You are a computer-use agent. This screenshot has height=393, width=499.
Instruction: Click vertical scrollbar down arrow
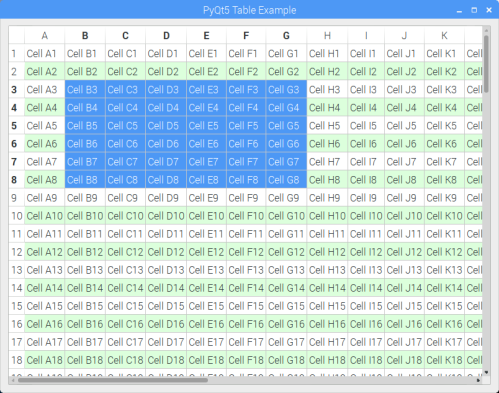(486, 372)
